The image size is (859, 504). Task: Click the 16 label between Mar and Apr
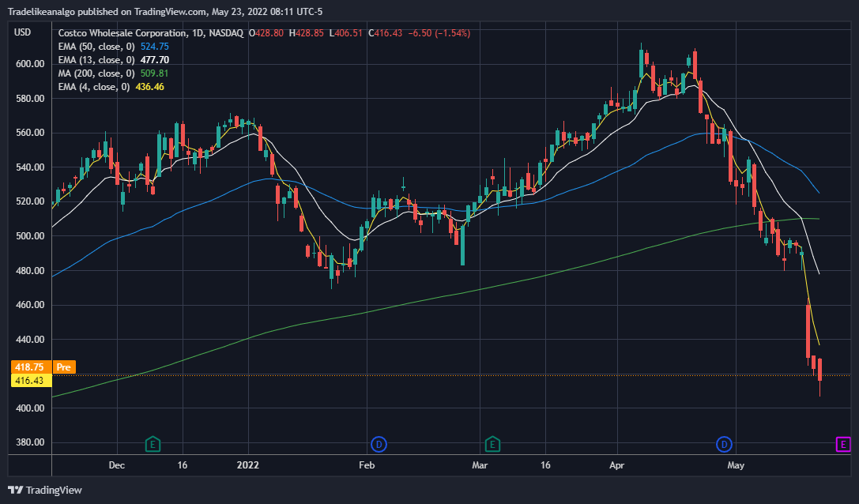point(545,465)
